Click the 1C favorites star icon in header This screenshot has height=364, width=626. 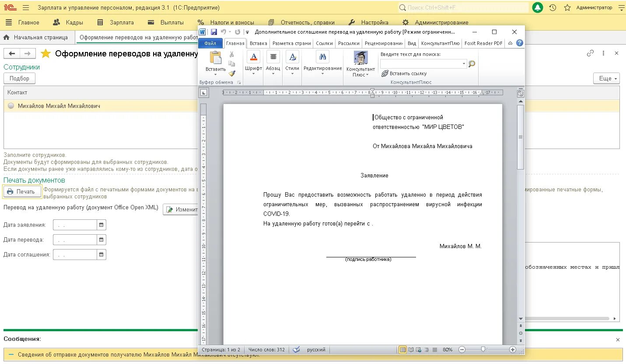567,7
